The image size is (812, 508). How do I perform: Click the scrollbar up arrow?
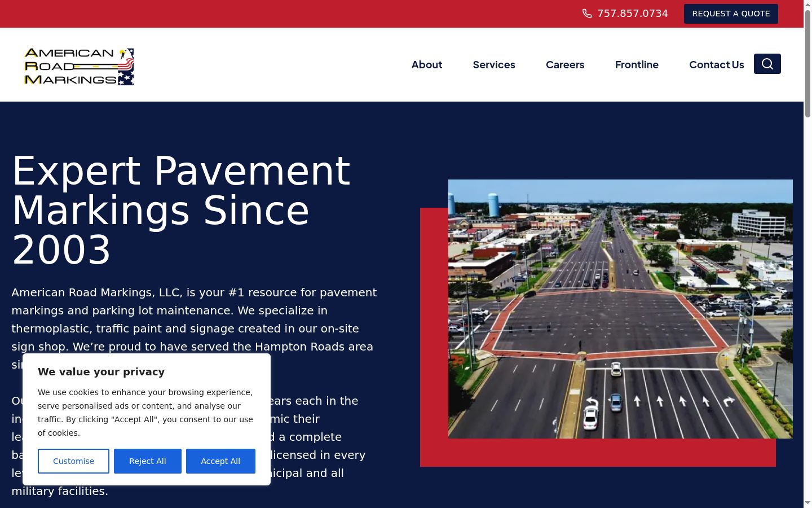(807, 5)
